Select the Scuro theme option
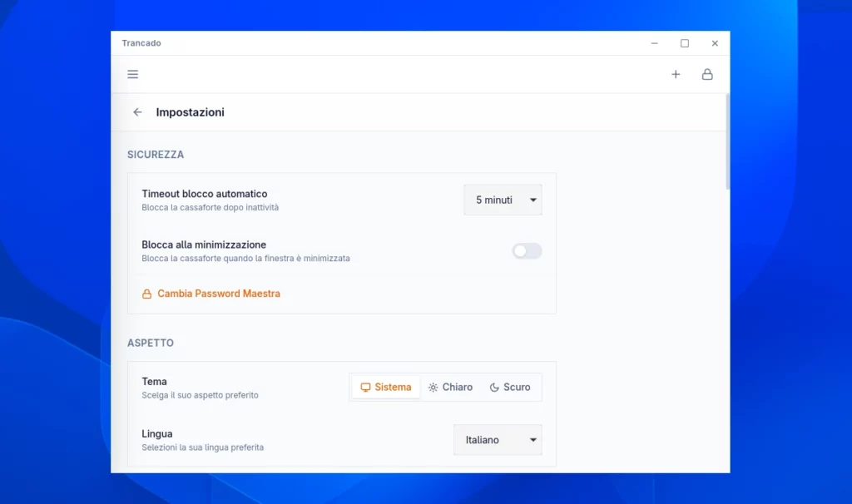This screenshot has height=504, width=852. pyautogui.click(x=510, y=388)
